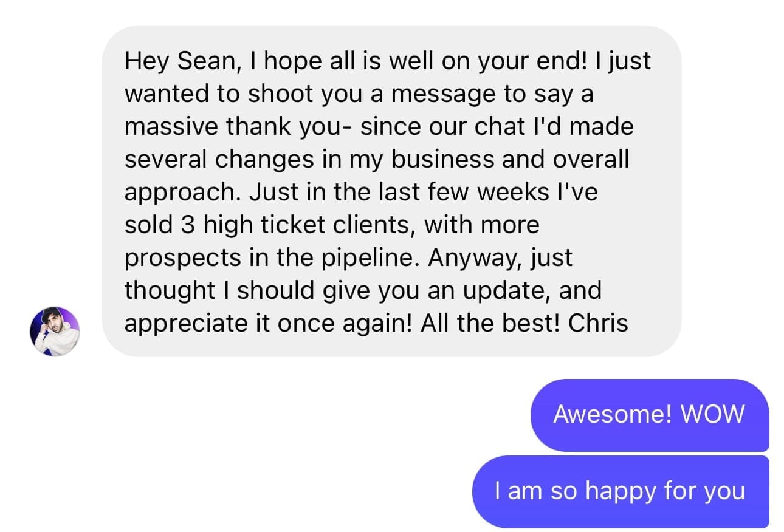Screen dimensions: 784x532
Task: Click the signature name "Chris"
Action: pos(598,324)
